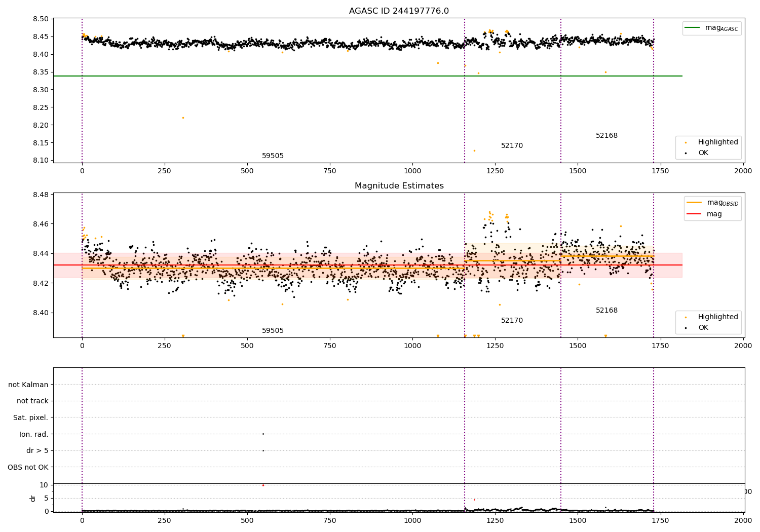Select 'Highlighted' in the middle plot's lower legend

click(718, 317)
